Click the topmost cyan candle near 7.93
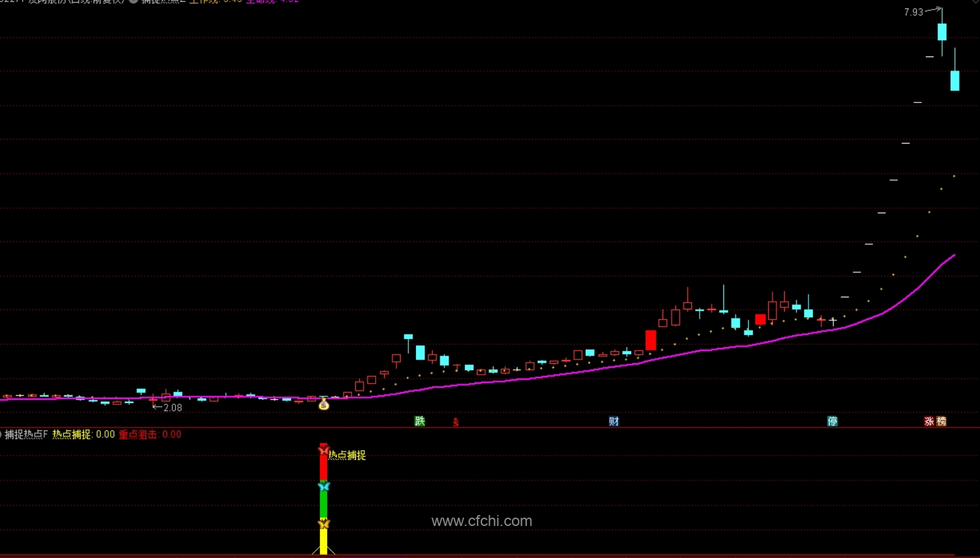Screen dimensions: 980x558 942,31
